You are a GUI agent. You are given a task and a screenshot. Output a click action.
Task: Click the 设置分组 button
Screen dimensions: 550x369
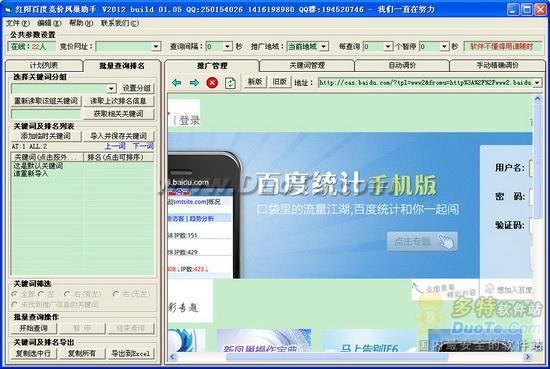(136, 88)
